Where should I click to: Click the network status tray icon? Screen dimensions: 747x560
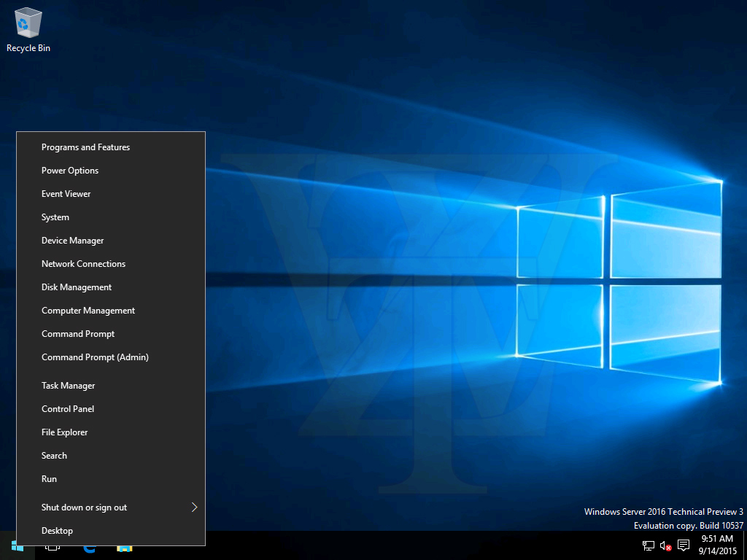point(648,545)
